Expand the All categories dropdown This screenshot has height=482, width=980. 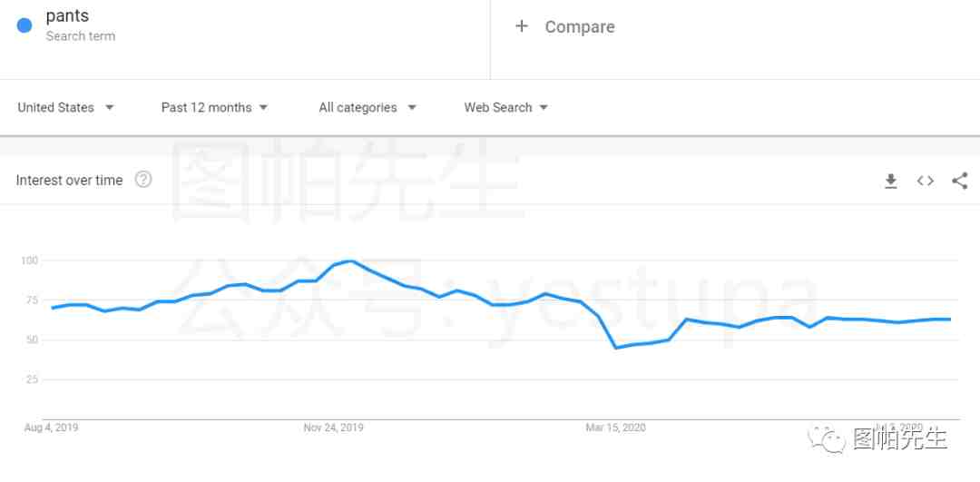click(x=367, y=107)
